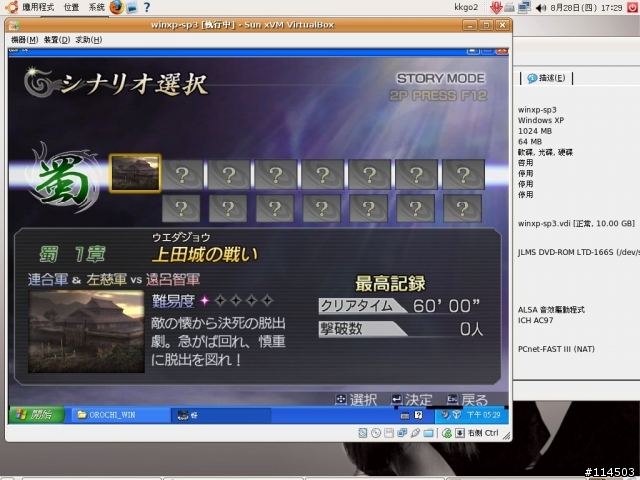The width and height of the screenshot is (640, 480).
Task: Click the VirtualBox USB devices indicator
Action: point(415,433)
